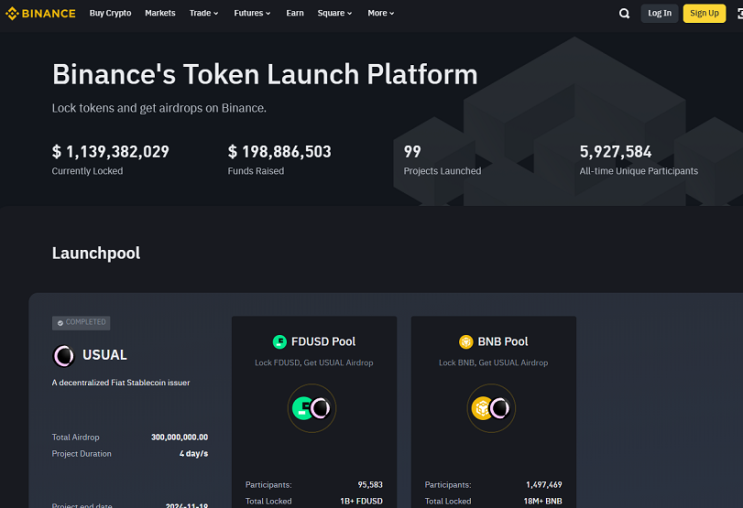
Task: Click the BNB Pool yellow coin icon
Action: tap(466, 342)
